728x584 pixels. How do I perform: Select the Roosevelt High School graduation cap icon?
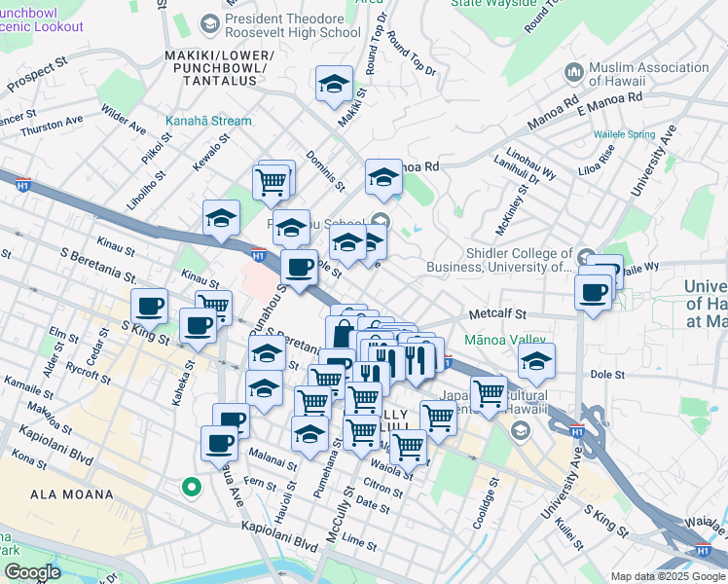coord(210,25)
